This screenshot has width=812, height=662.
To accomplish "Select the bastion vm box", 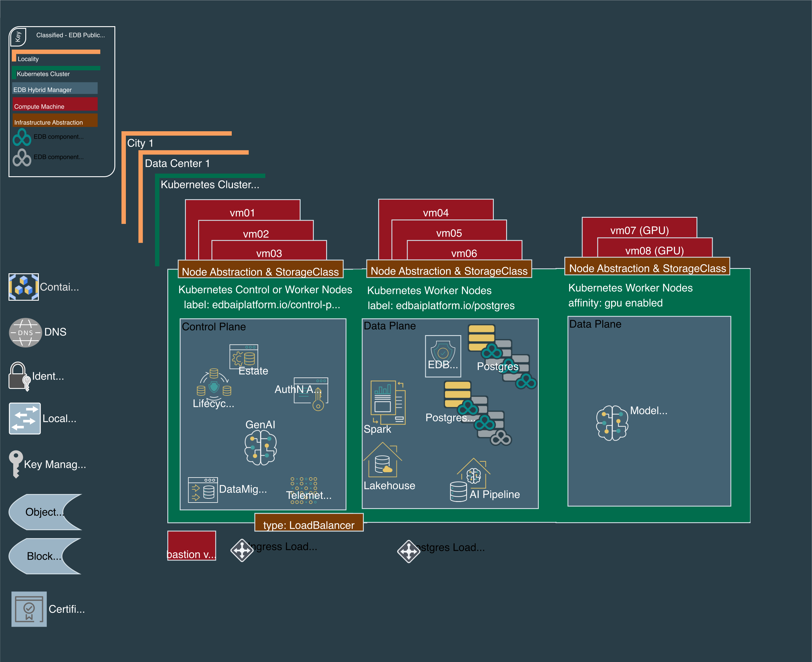I will [192, 546].
